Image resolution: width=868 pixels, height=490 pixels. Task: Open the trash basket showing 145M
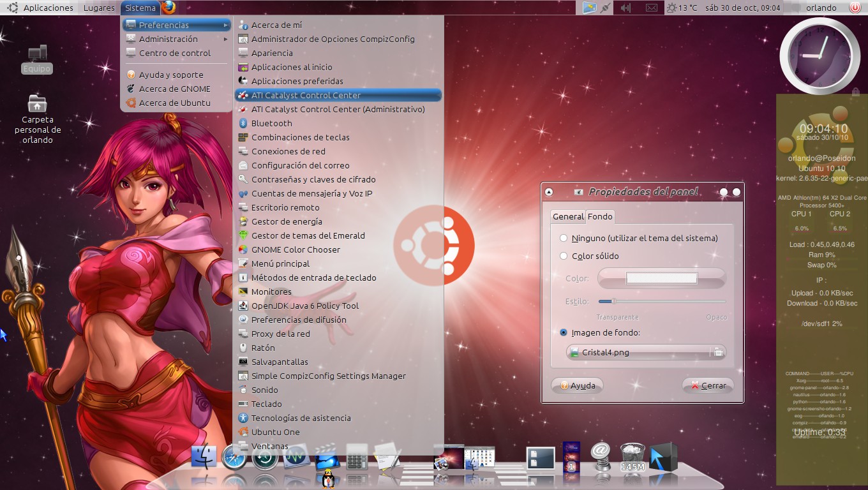click(x=632, y=457)
